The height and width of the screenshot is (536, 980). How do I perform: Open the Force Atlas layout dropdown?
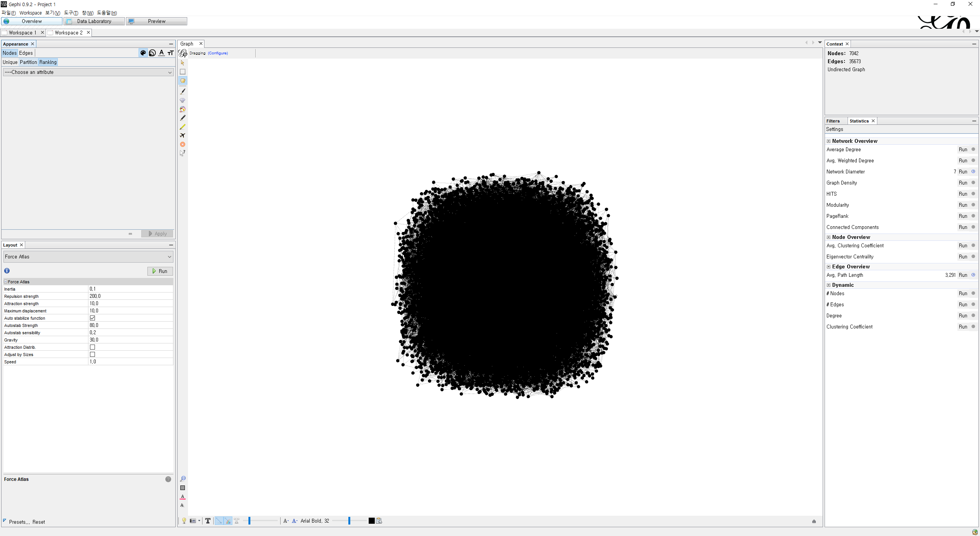pos(88,257)
